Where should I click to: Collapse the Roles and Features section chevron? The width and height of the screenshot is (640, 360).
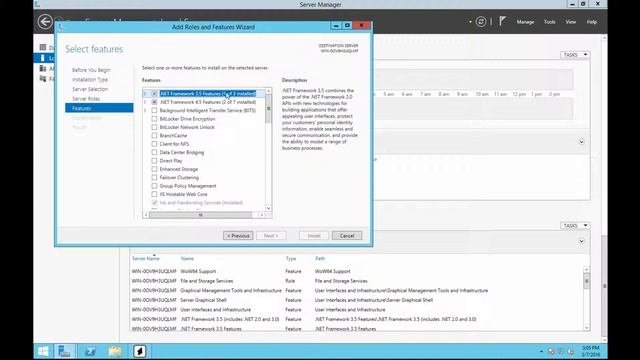[x=581, y=241]
